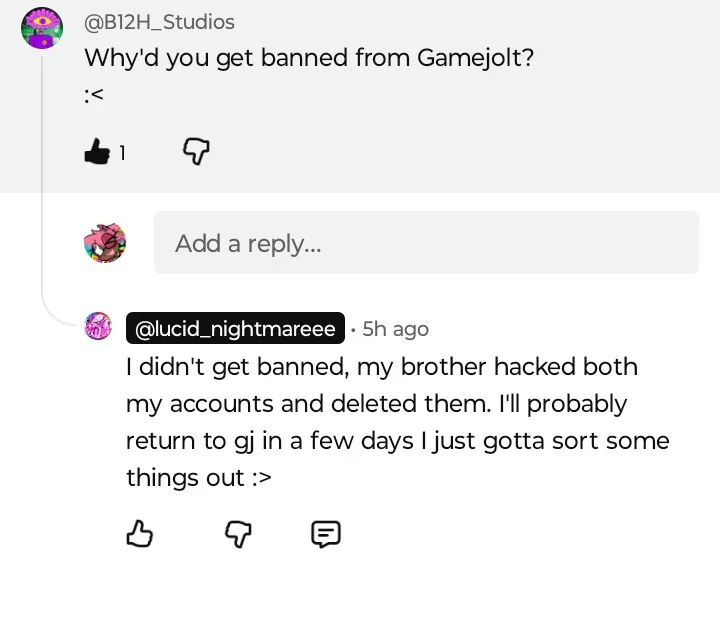Dislike the B12H_Studios comment

[196, 152]
